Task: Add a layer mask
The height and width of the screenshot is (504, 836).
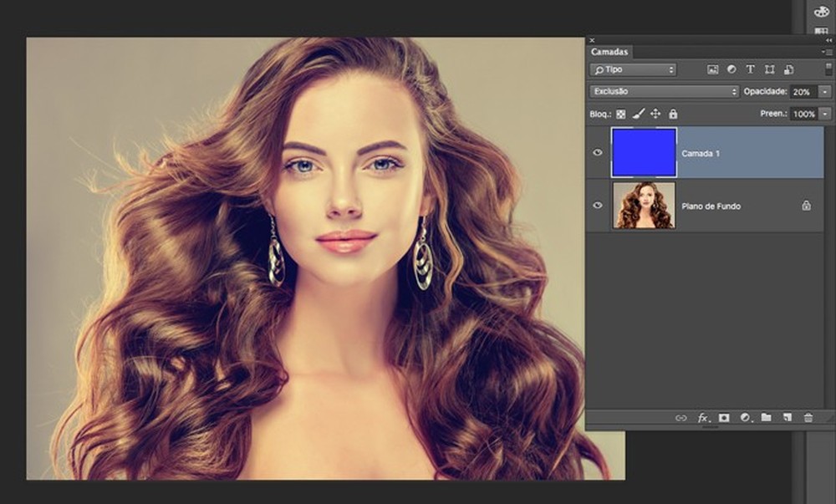Action: pyautogui.click(x=724, y=416)
